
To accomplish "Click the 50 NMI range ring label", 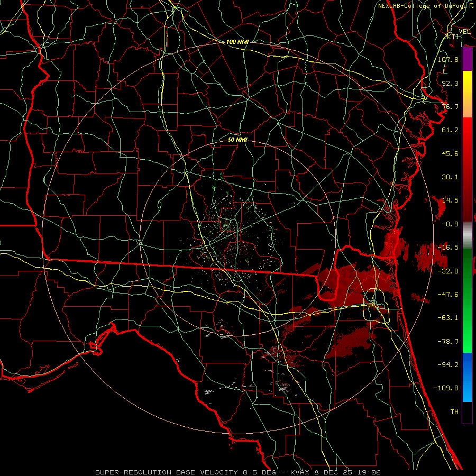I will coord(237,140).
